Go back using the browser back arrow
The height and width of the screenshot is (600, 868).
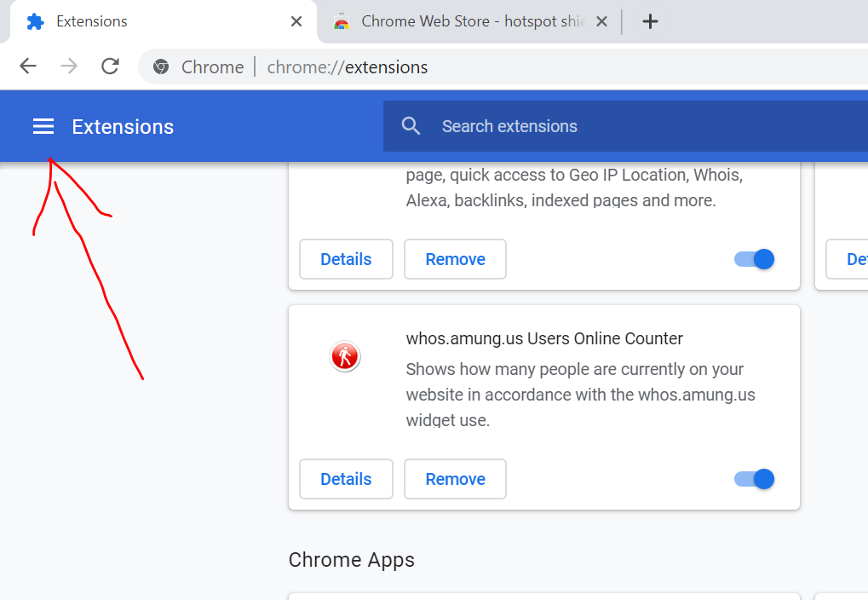point(27,66)
